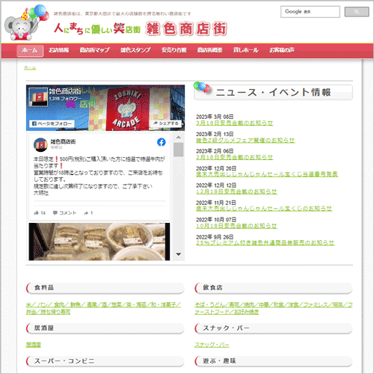
Task: Click the Facebook シェアする button
Action: [166, 123]
